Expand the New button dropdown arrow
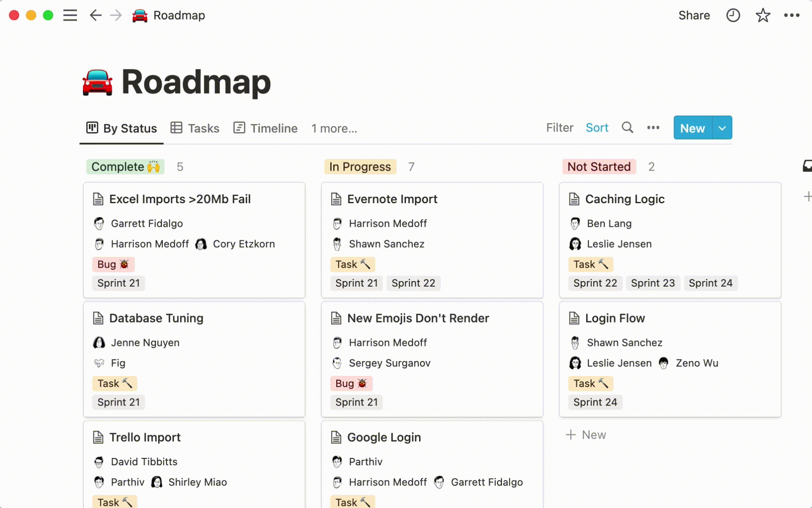 [x=722, y=128]
